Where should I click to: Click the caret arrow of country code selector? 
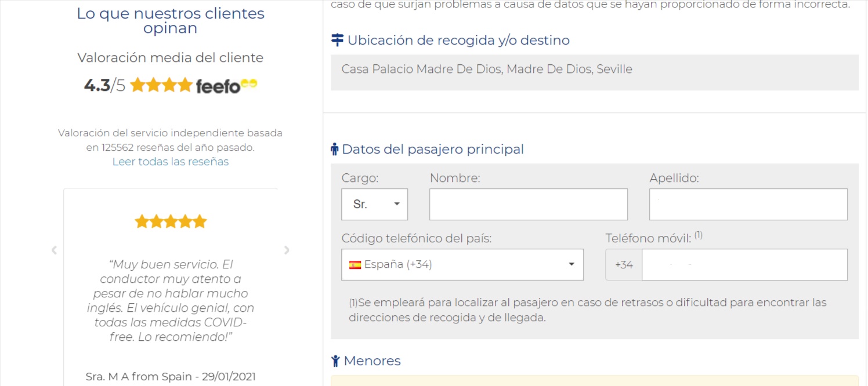pyautogui.click(x=572, y=265)
